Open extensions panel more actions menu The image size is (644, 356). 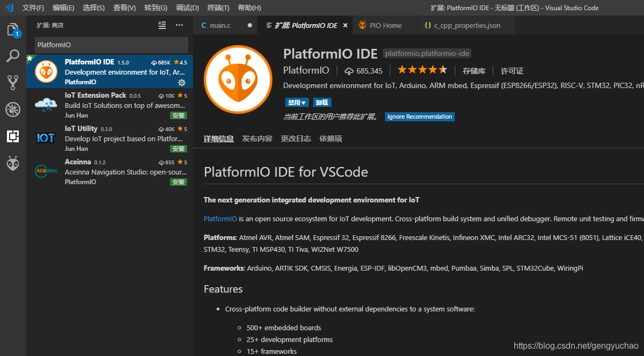179,25
